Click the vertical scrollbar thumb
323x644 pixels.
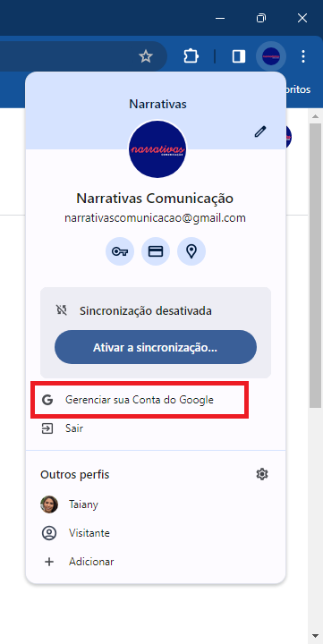pyautogui.click(x=315, y=266)
